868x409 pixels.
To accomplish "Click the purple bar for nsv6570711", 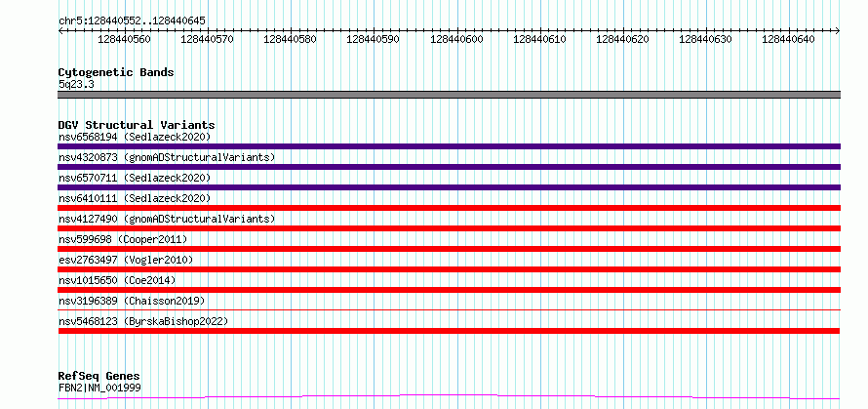I will (449, 187).
